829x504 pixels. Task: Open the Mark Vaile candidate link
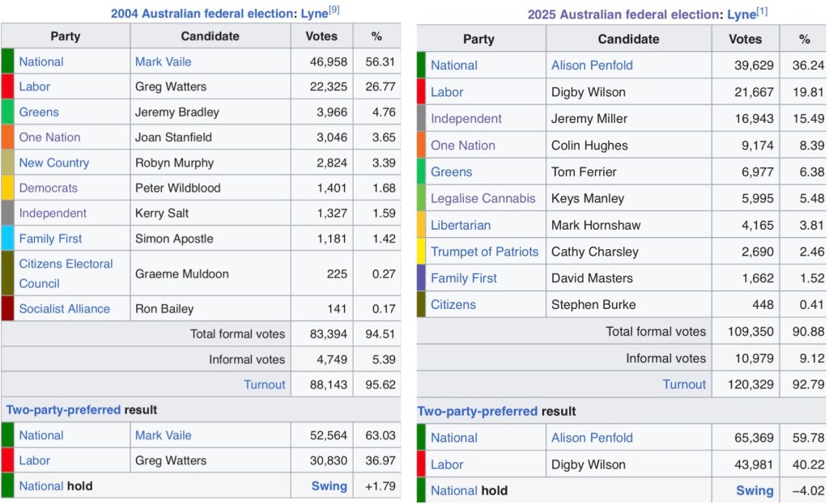[163, 61]
